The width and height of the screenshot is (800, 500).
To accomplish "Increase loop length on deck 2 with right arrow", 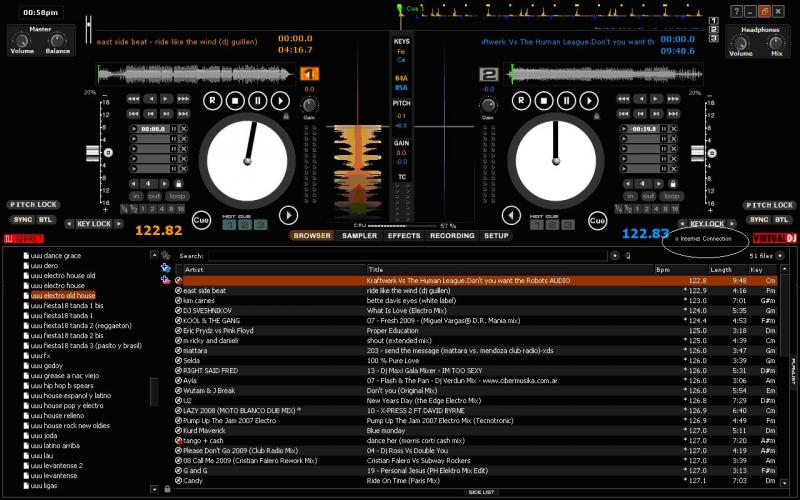I will pyautogui.click(x=659, y=184).
